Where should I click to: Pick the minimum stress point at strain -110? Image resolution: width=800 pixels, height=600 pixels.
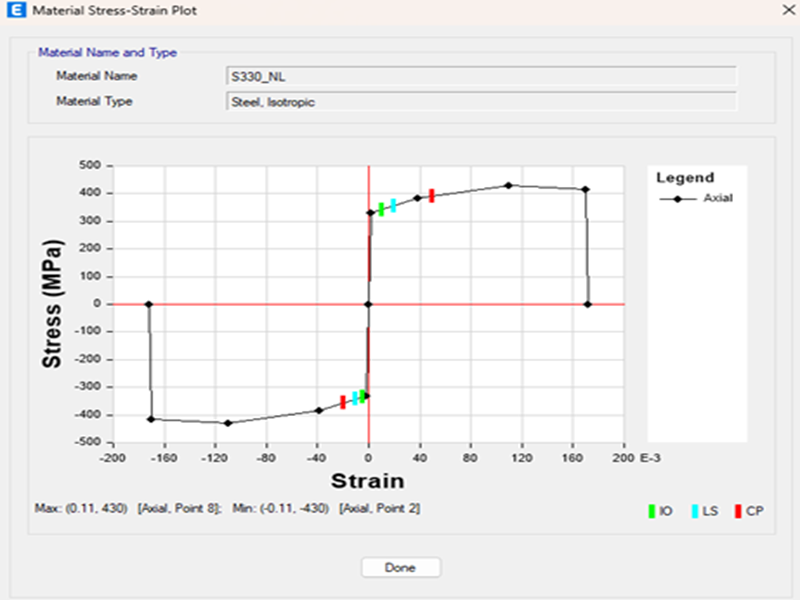tap(228, 423)
